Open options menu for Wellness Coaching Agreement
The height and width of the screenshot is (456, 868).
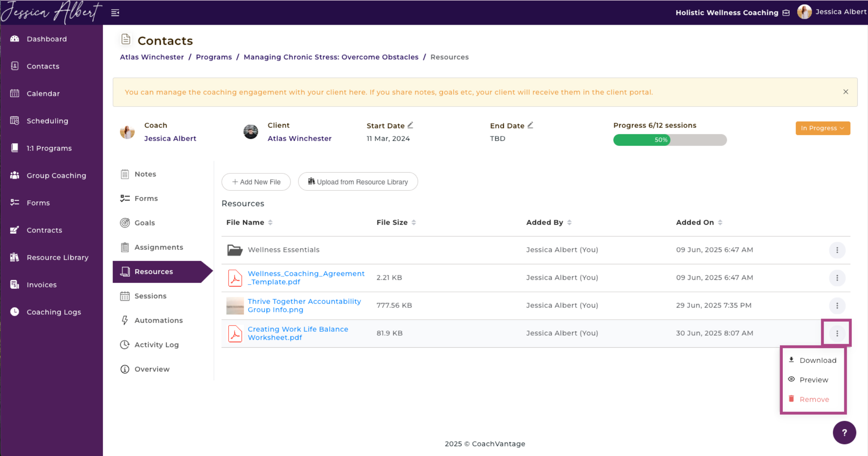point(837,278)
